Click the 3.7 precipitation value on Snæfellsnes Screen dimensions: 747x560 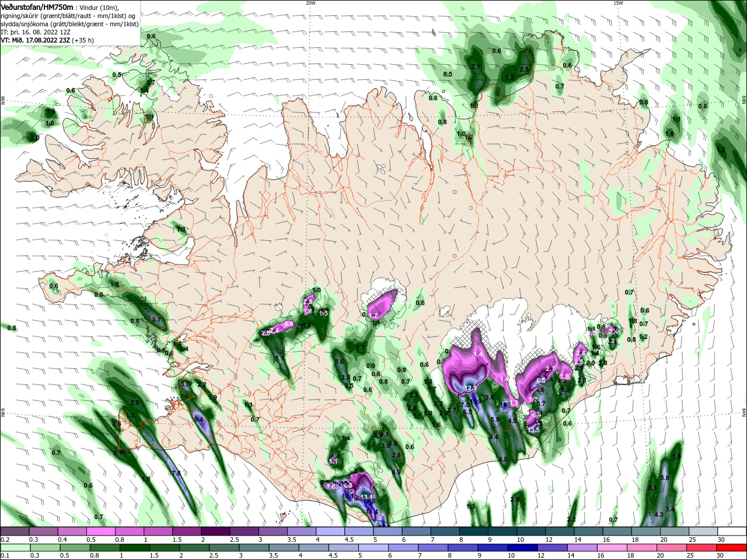(156, 320)
